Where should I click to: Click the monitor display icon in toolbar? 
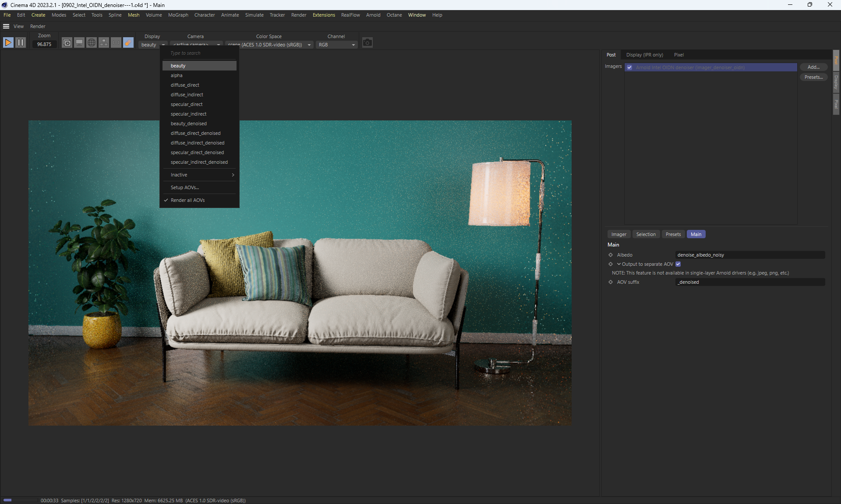[79, 42]
